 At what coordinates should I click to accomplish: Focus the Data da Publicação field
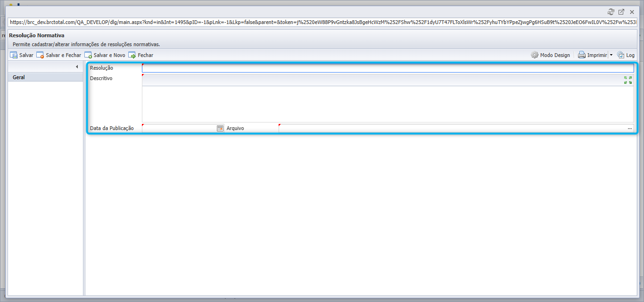coord(179,128)
